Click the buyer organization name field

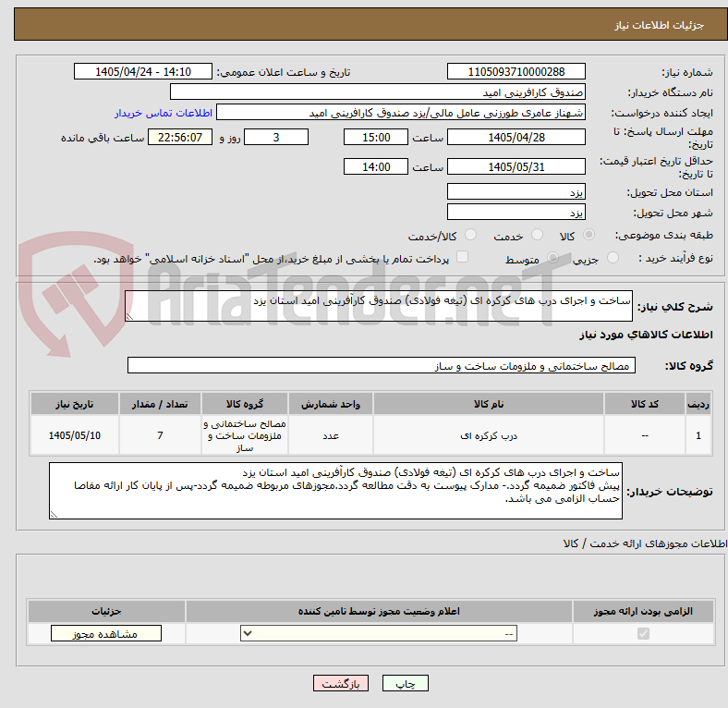pos(378,92)
